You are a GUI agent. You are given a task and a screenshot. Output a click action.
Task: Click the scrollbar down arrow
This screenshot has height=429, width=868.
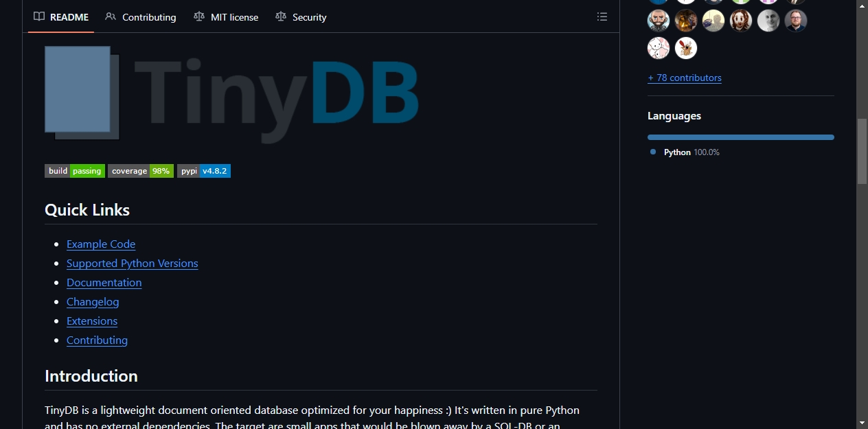click(862, 423)
